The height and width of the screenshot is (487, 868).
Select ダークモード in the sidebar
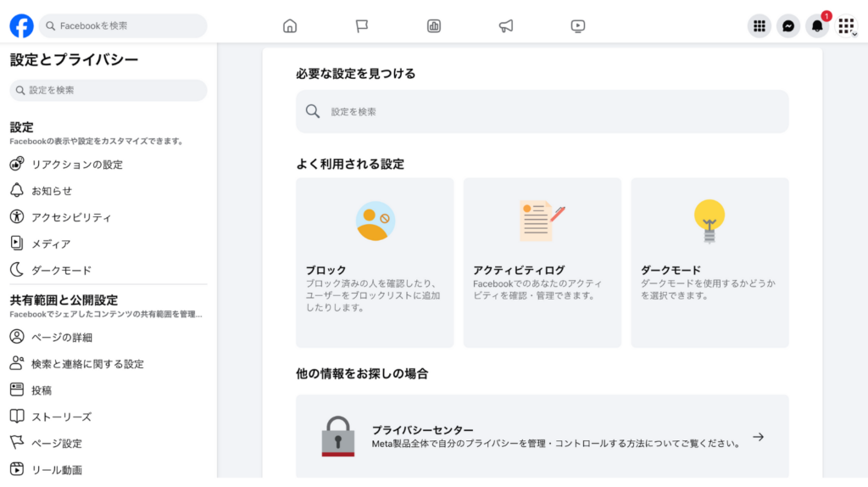coord(61,271)
